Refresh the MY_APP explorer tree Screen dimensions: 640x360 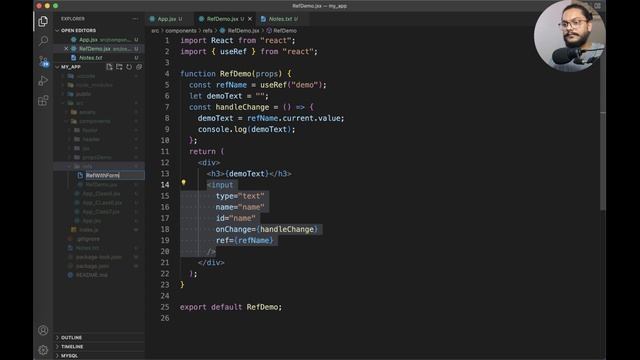tap(129, 67)
